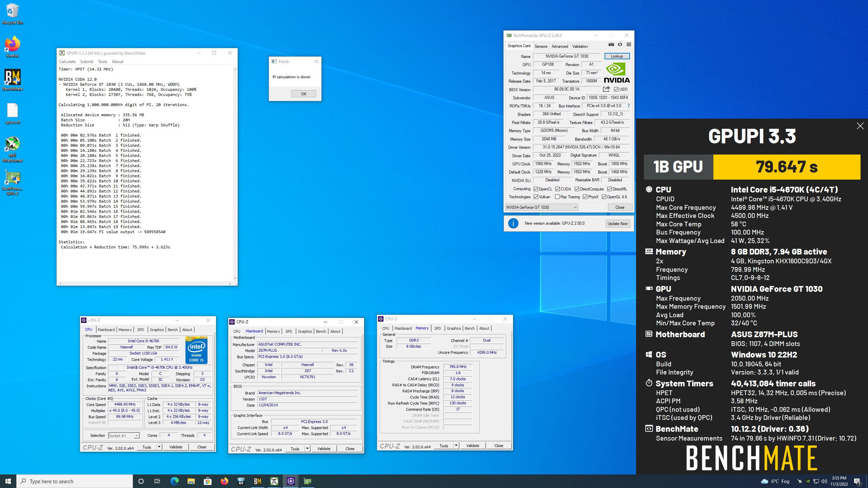The width and height of the screenshot is (868, 488).
Task: Toggle the DirectCompute checkbox in GPU-Z
Action: pyautogui.click(x=577, y=189)
